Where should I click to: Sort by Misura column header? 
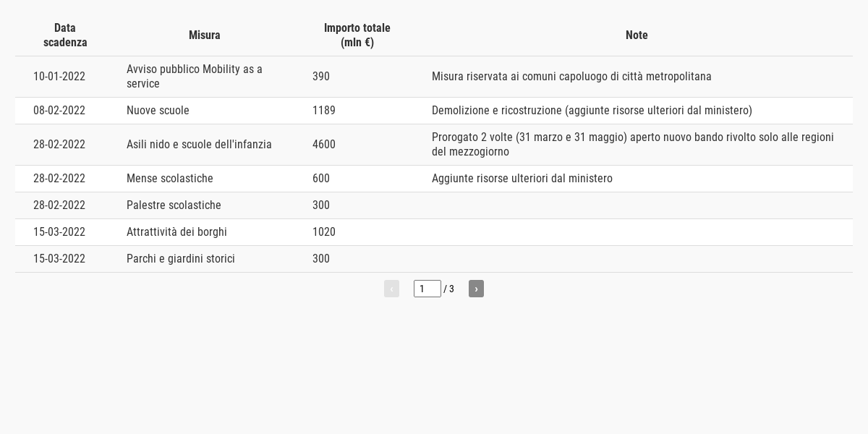coord(205,35)
